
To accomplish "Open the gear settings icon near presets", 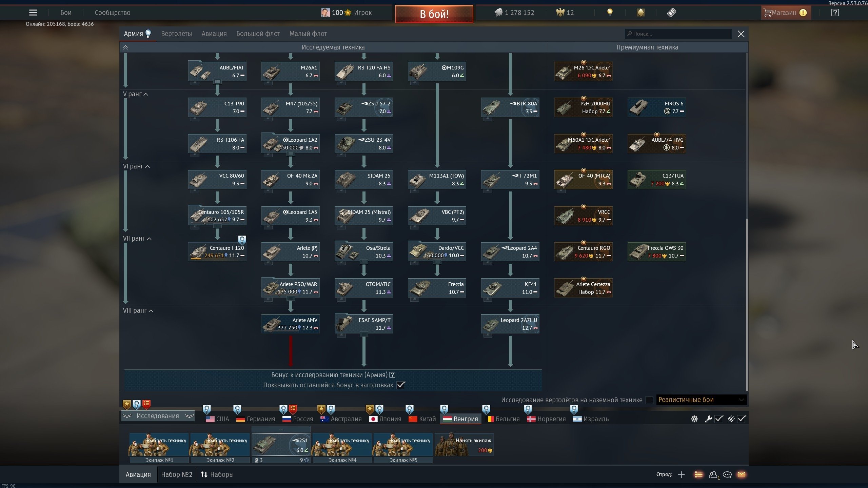I will click(x=694, y=419).
